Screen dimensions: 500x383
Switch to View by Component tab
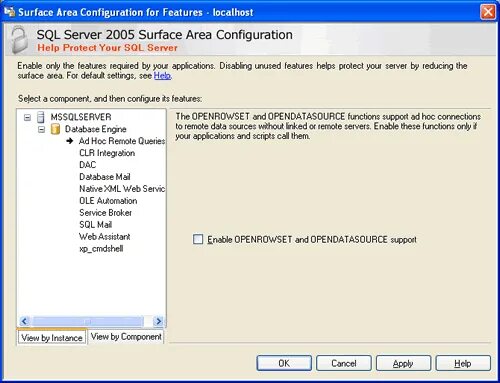[126, 337]
